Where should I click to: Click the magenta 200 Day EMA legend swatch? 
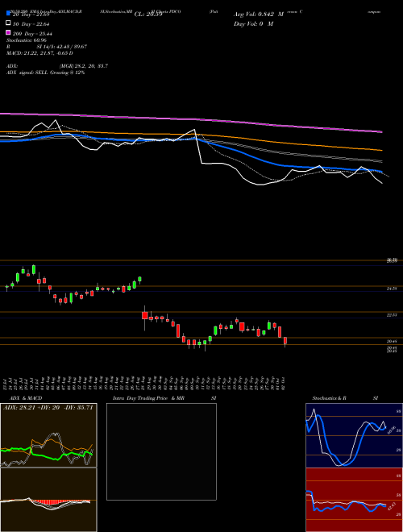(8, 33)
